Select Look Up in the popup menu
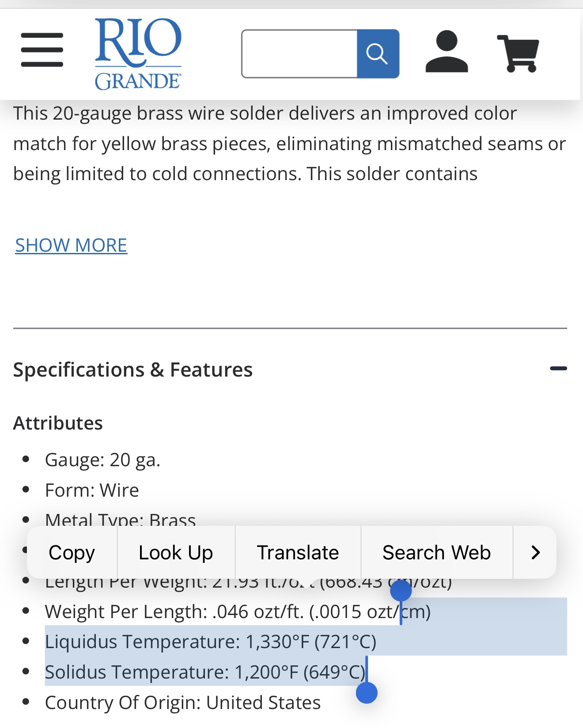This screenshot has width=583, height=728. [x=176, y=553]
